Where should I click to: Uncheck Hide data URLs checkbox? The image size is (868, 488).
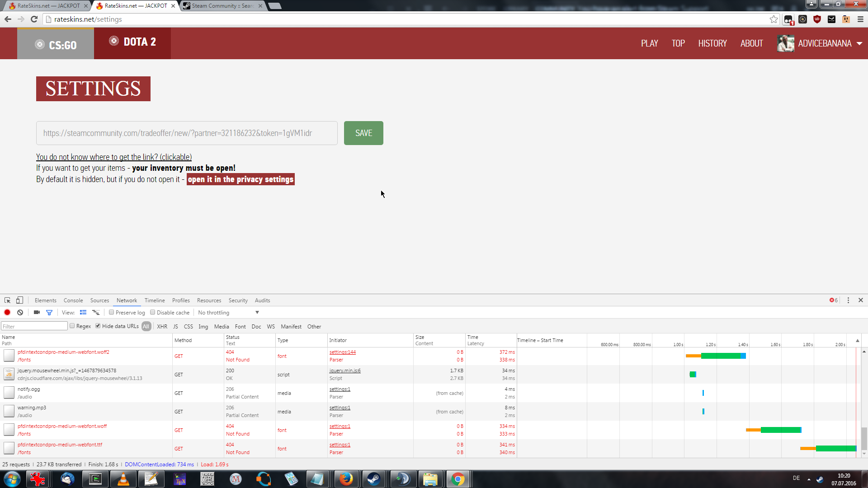coord(98,326)
